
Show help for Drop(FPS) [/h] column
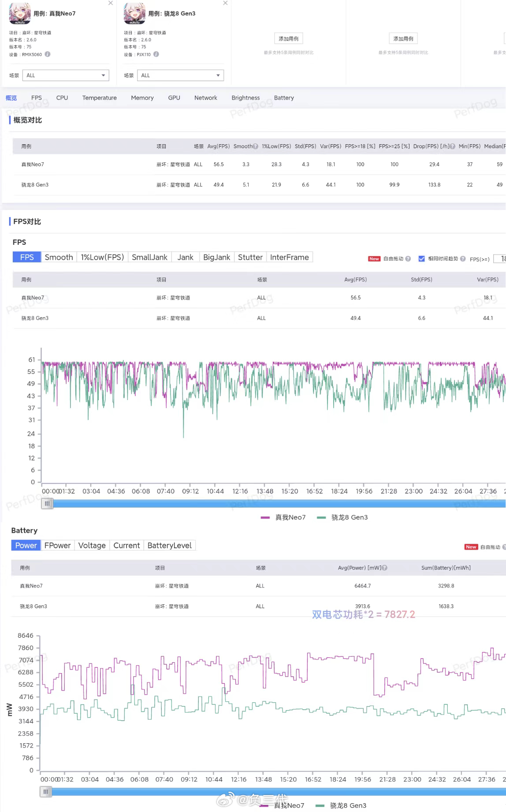453,146
